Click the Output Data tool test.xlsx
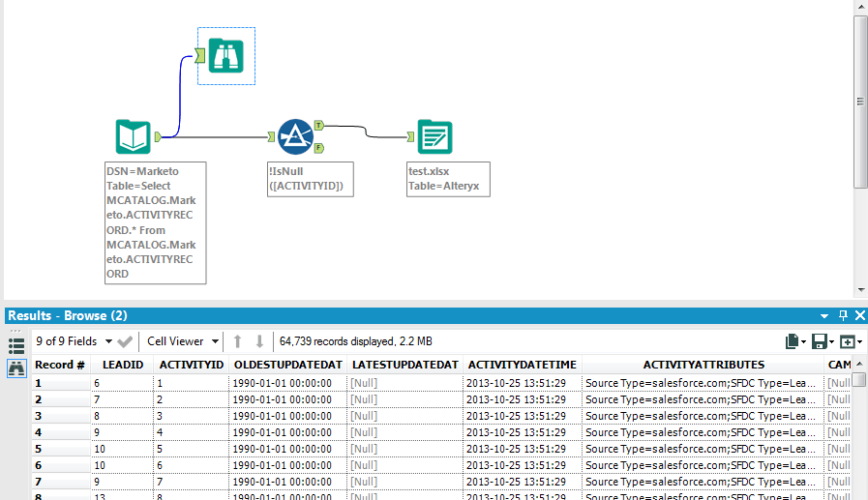This screenshot has height=500, width=868. point(434,138)
